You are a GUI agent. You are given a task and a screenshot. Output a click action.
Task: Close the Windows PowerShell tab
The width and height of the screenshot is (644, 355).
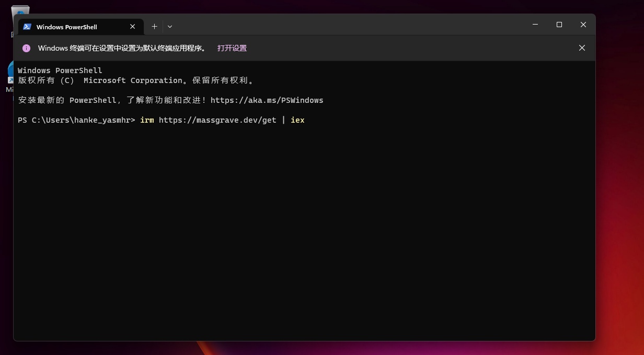click(132, 27)
